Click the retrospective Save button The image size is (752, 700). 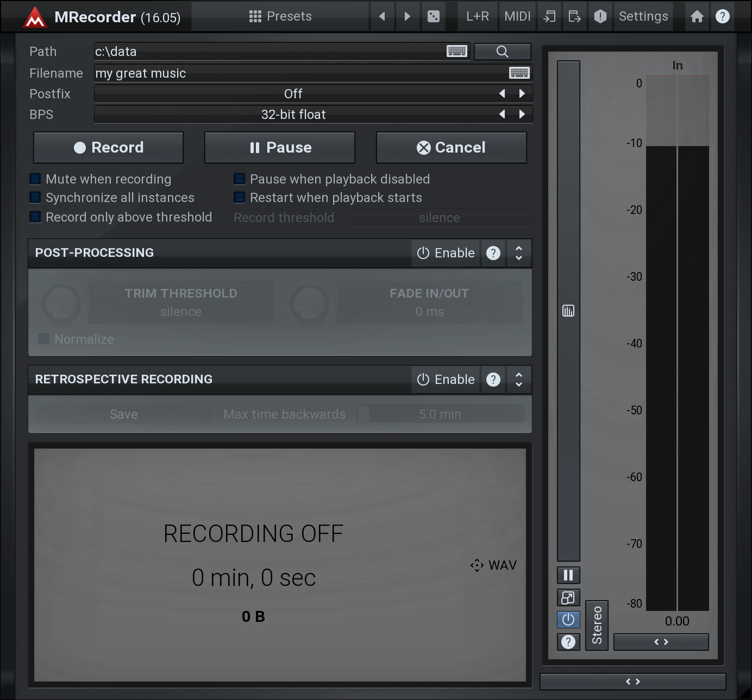tap(124, 414)
